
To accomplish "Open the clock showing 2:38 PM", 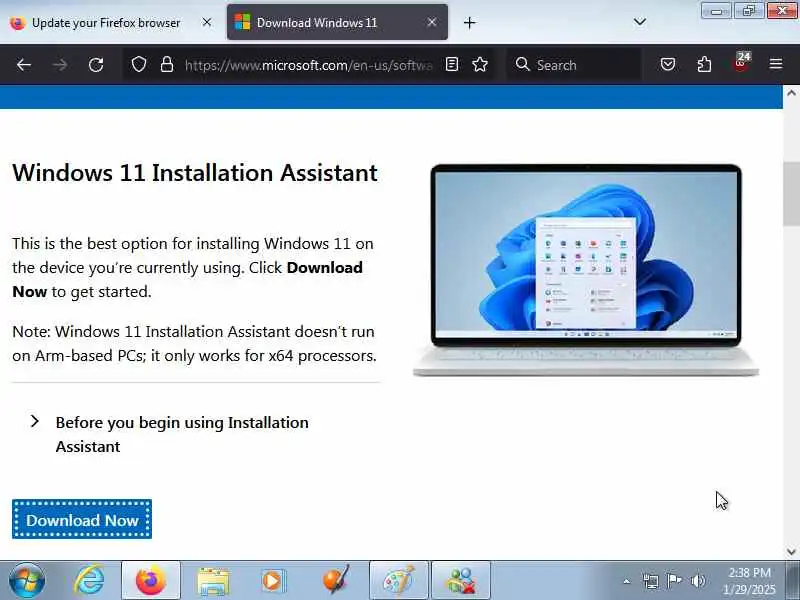I will point(749,581).
